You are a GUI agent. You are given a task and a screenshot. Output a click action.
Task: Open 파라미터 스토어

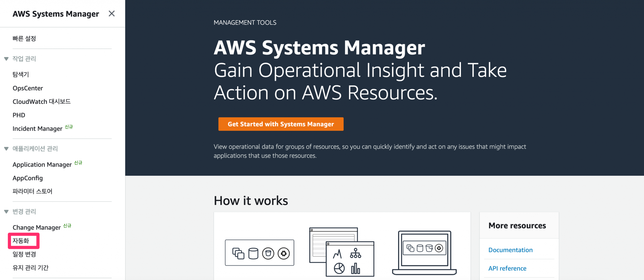(32, 191)
